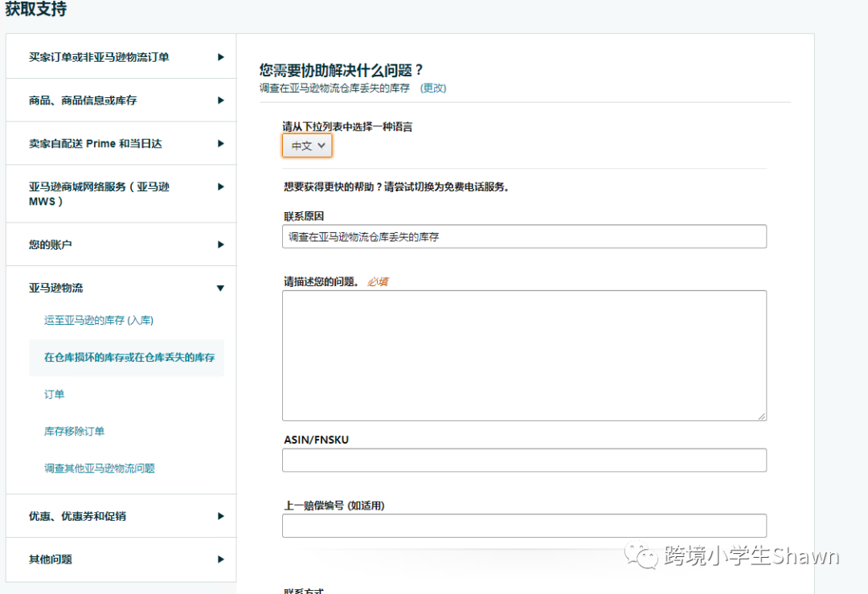Click 想要获得更快的帮助 hint text
Viewport: 868px width, 594px height.
(x=396, y=187)
